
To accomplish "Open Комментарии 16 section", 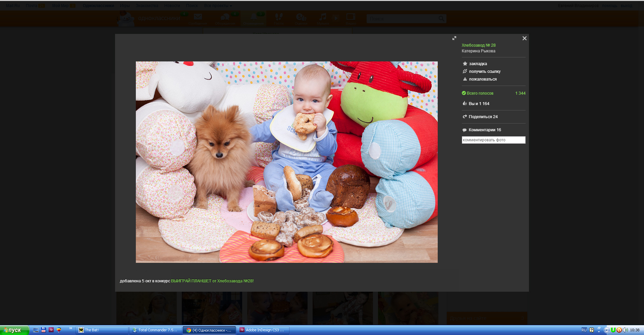I will [x=482, y=130].
